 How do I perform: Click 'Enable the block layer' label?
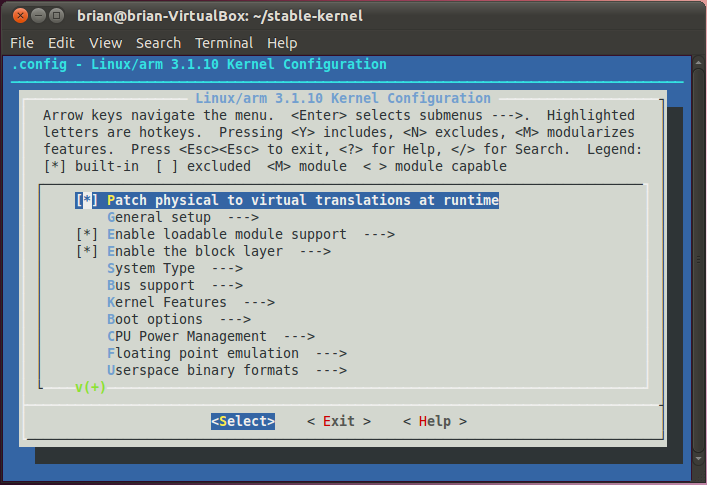pyautogui.click(x=195, y=252)
